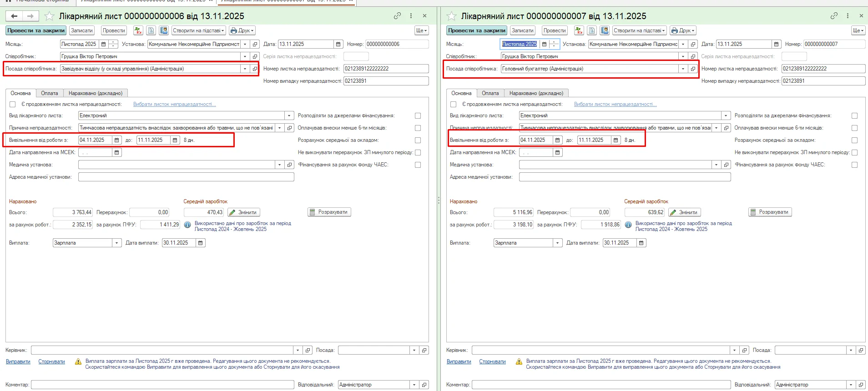Open calendar picker for Дата 13.11.2025 left
This screenshot has height=391, width=868.
(338, 44)
